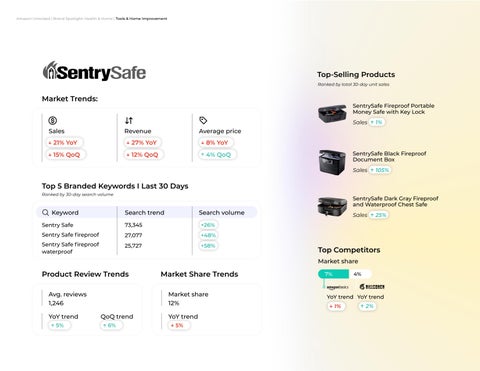The width and height of the screenshot is (480, 371).
Task: Click the +105% sales badge
Action: [x=380, y=170]
